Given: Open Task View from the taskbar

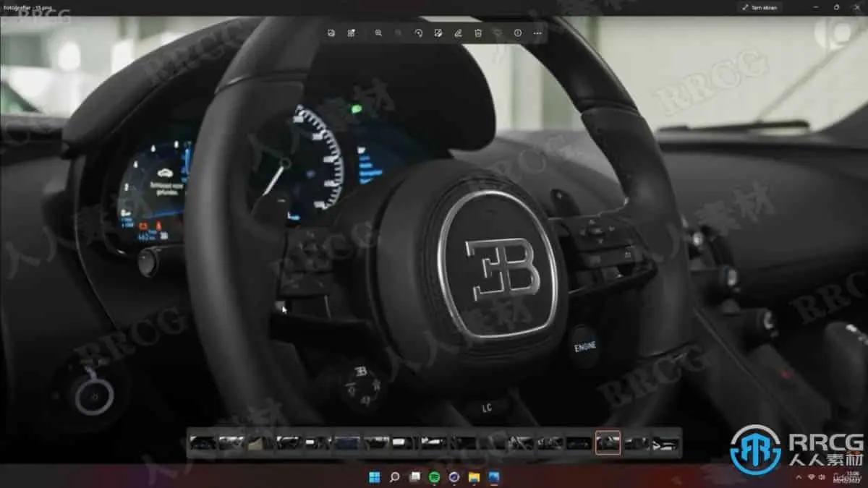Looking at the screenshot, I should (414, 477).
